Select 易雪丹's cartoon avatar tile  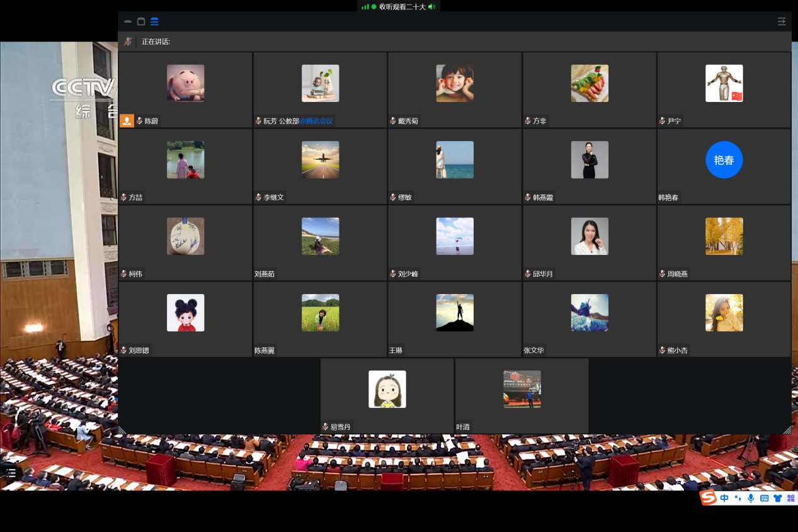point(387,389)
